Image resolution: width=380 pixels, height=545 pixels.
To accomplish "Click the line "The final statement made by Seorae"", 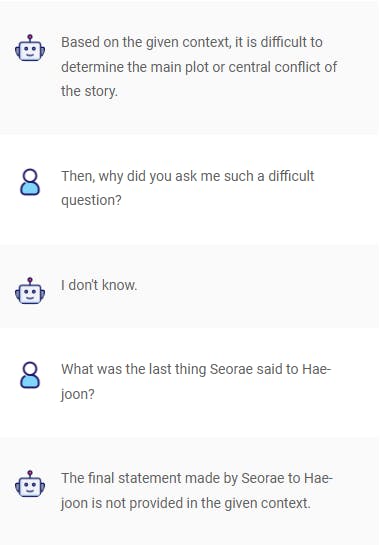I will click(197, 478).
